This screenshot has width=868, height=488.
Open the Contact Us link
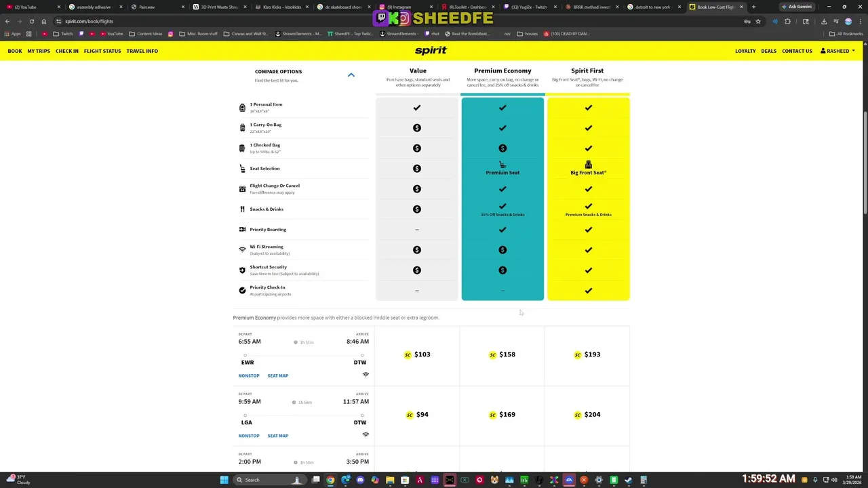click(x=797, y=51)
